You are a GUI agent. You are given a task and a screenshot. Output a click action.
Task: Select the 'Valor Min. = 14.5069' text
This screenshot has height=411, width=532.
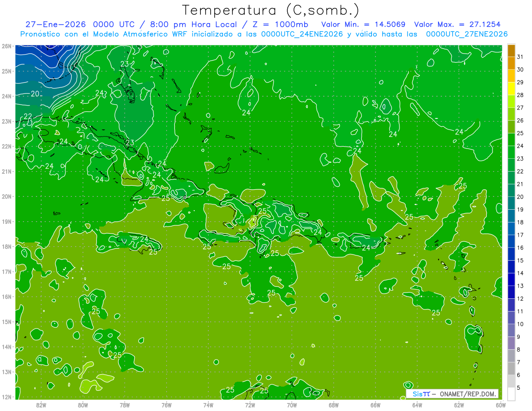tap(363, 24)
